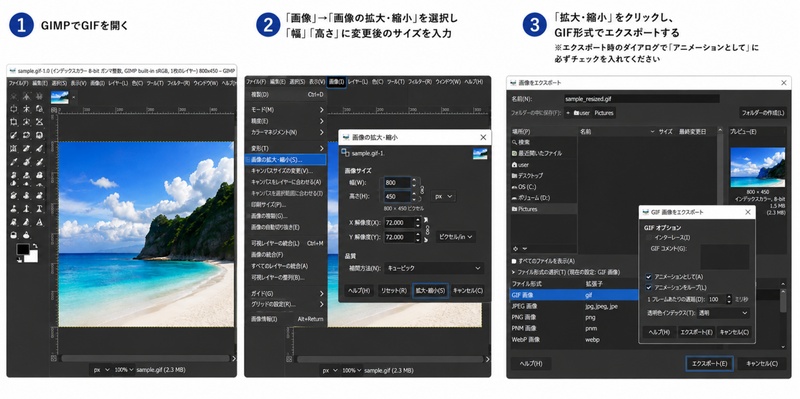
Task: Click the drive icon next to ボリューム (D:)
Action: [x=515, y=198]
